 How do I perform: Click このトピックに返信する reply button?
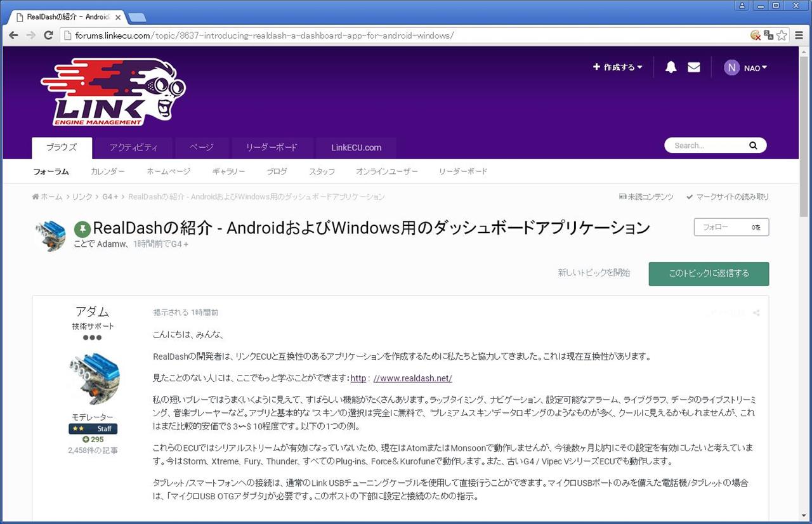coord(709,273)
